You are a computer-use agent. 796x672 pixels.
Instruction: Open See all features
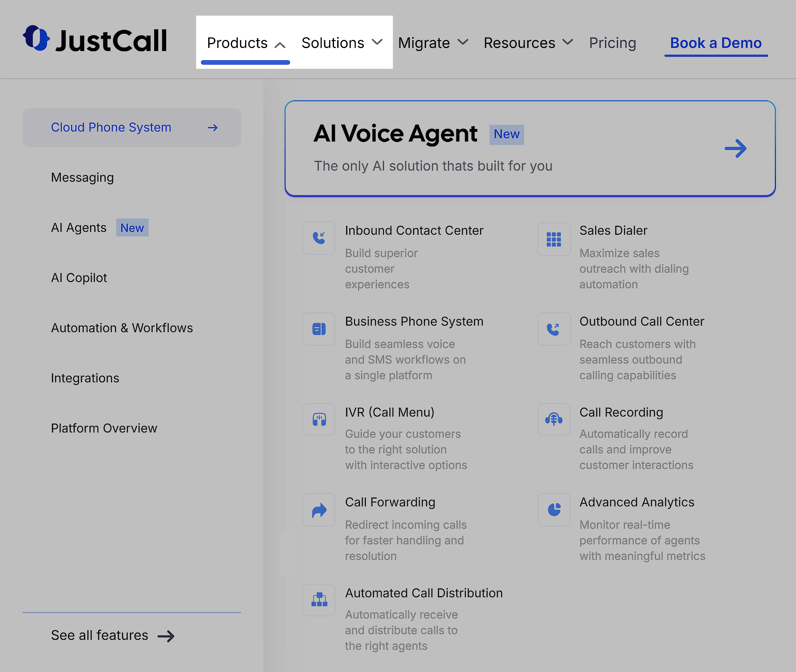(99, 635)
